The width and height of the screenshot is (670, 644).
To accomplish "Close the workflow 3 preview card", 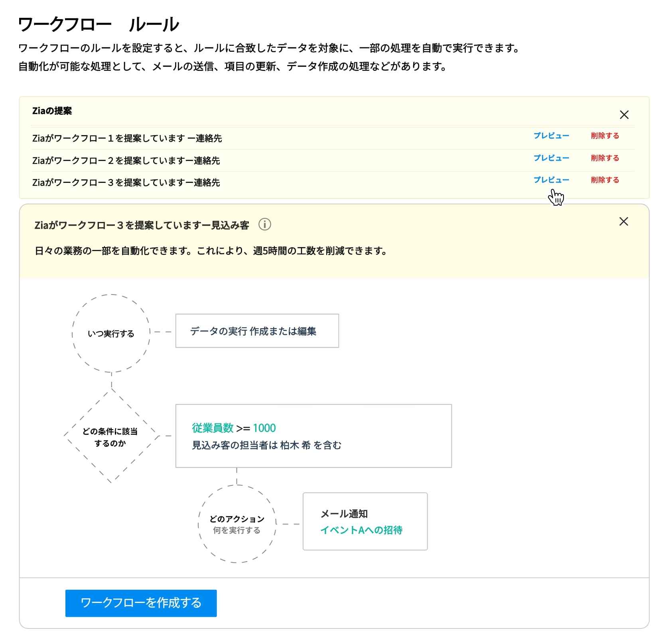I will coord(624,222).
